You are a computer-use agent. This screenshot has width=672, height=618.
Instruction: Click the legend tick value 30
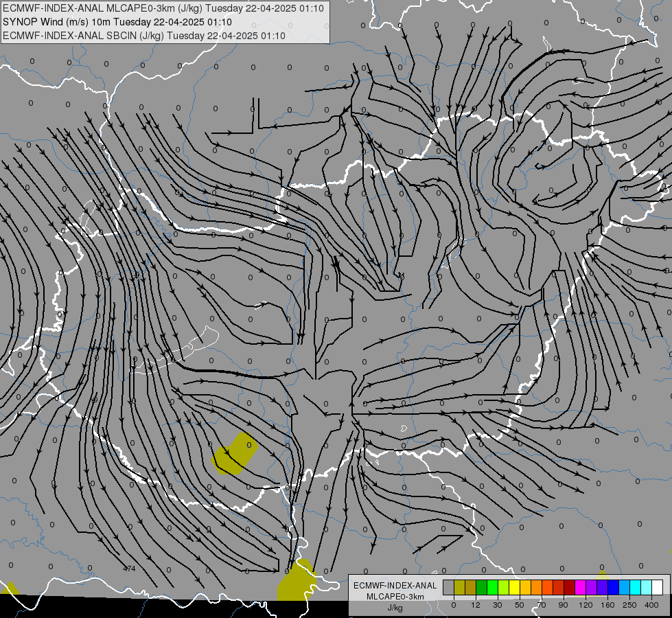[498, 605]
